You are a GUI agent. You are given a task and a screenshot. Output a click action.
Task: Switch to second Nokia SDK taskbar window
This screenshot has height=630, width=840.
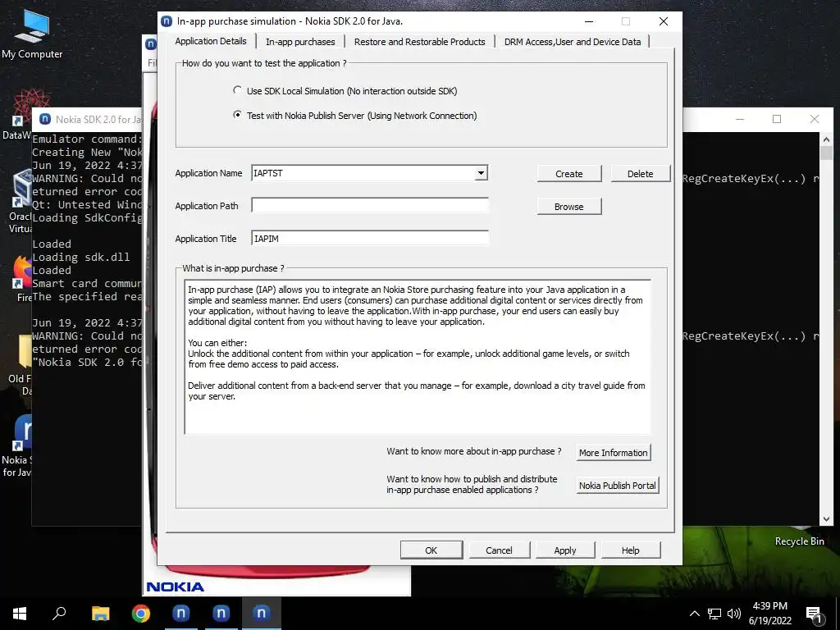(221, 614)
